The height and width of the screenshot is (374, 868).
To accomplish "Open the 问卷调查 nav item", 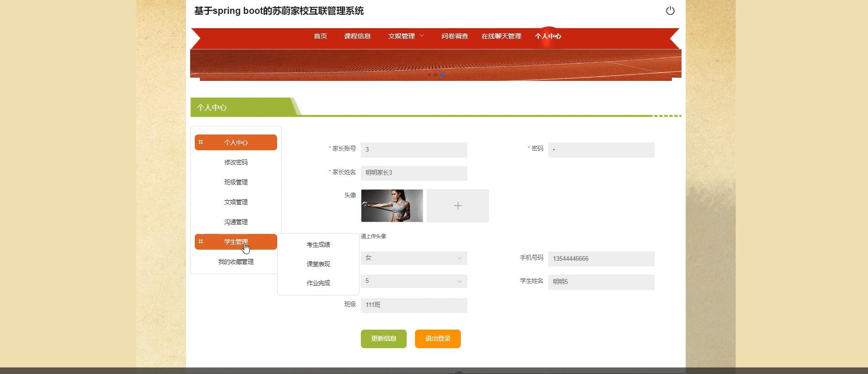I will pos(454,36).
